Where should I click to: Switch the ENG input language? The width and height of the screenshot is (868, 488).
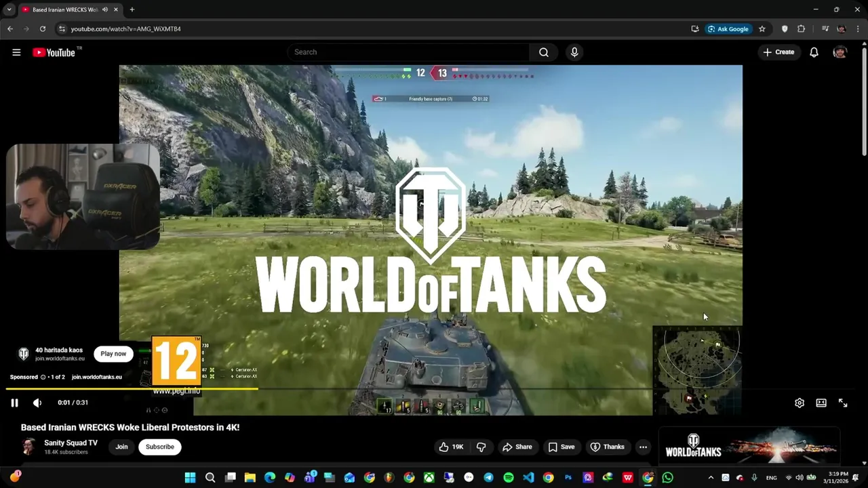(772, 478)
